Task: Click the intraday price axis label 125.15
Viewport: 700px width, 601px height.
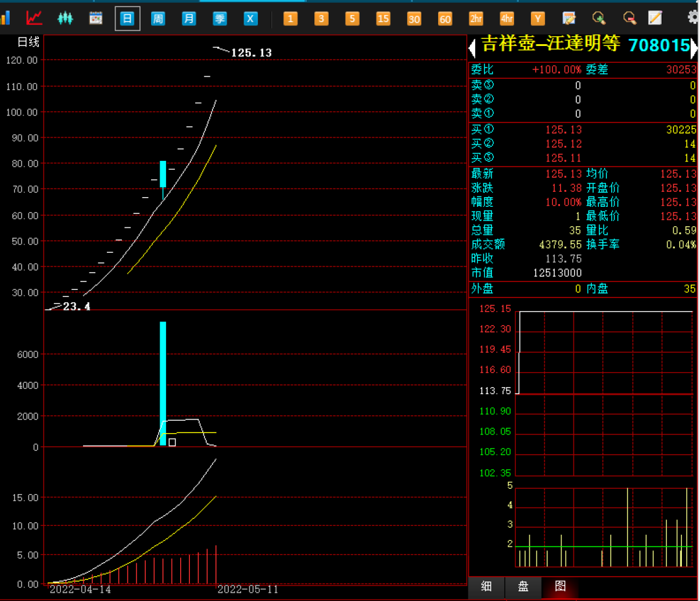Action: click(495, 309)
